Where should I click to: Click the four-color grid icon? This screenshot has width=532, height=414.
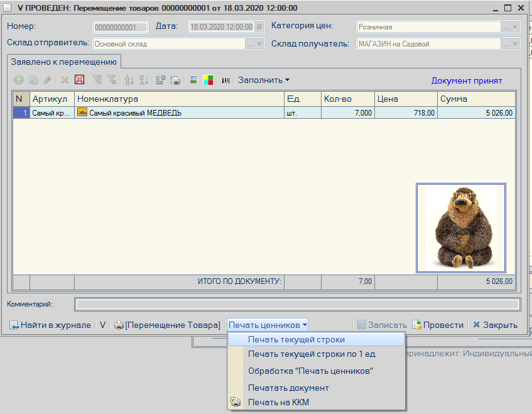click(x=208, y=80)
